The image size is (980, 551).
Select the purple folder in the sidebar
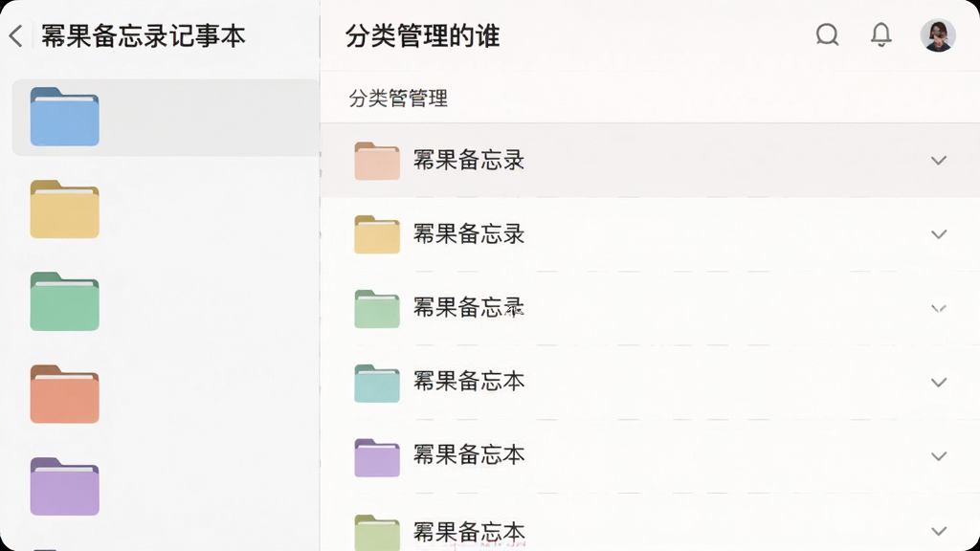point(64,487)
